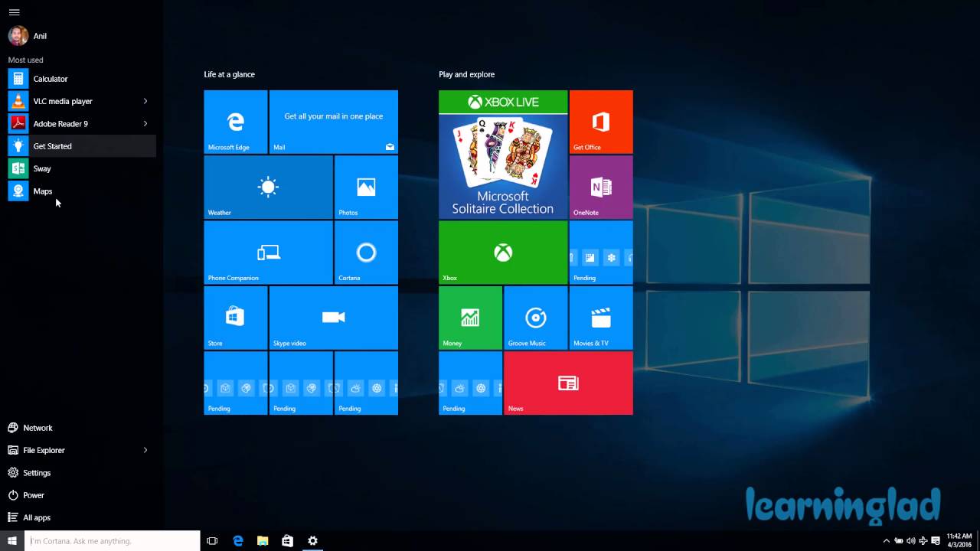Launch Calculator from Most used
This screenshot has height=551, width=980.
[81, 79]
